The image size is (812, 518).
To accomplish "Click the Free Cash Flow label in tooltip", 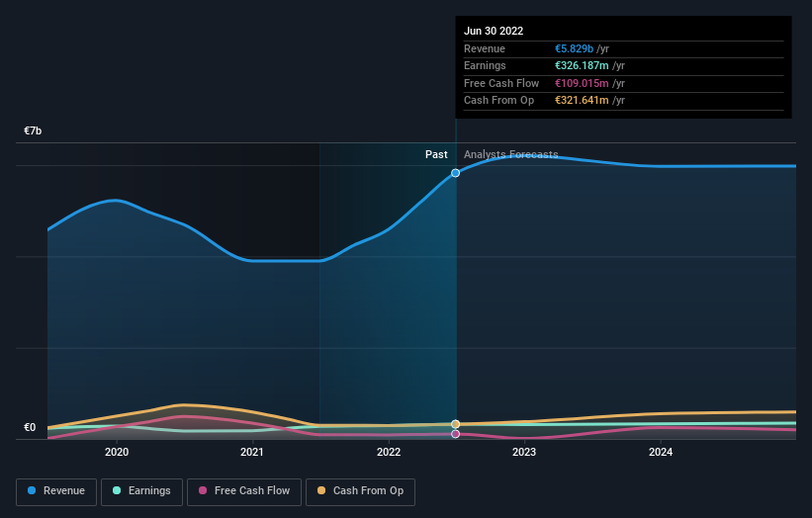I will [x=501, y=83].
